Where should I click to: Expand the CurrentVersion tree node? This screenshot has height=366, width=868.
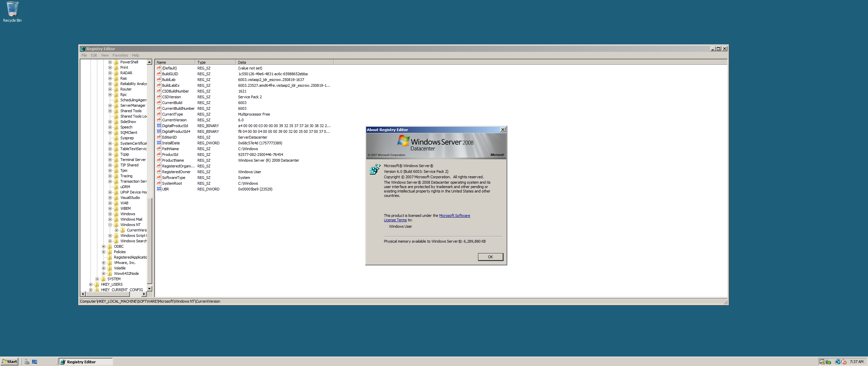tap(116, 230)
